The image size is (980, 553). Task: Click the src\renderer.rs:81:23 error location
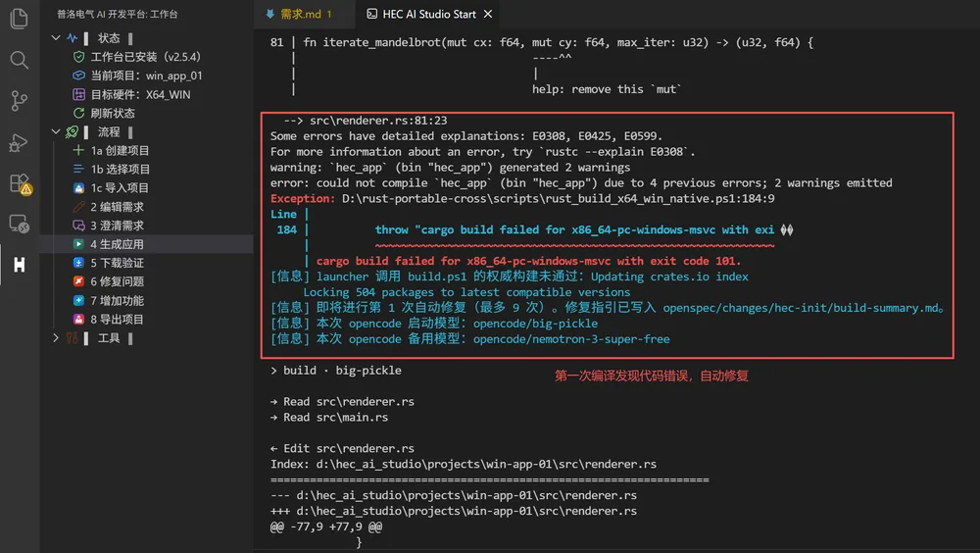[378, 120]
